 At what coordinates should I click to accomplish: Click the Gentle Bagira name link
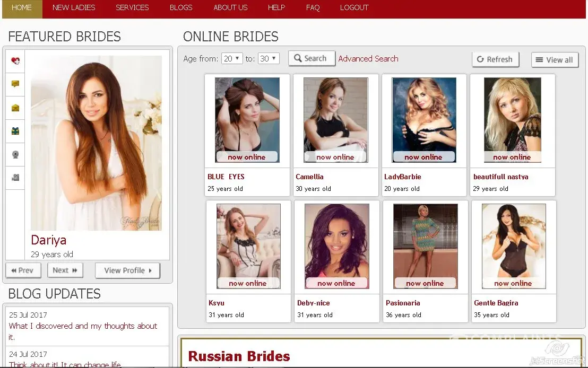[496, 303]
